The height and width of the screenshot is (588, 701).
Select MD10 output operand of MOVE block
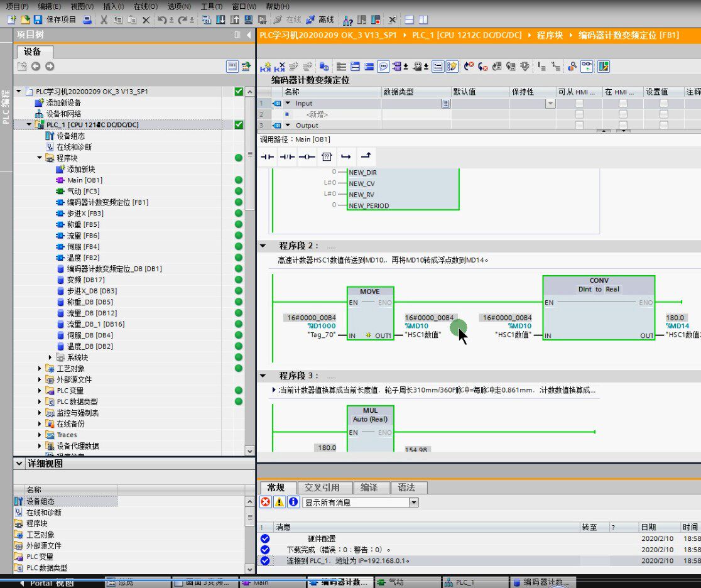click(x=417, y=326)
